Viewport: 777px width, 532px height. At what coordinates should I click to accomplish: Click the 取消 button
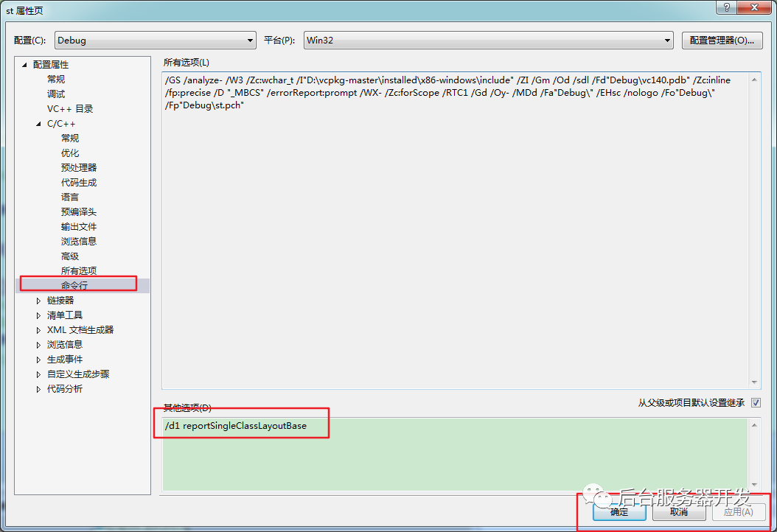click(x=679, y=512)
